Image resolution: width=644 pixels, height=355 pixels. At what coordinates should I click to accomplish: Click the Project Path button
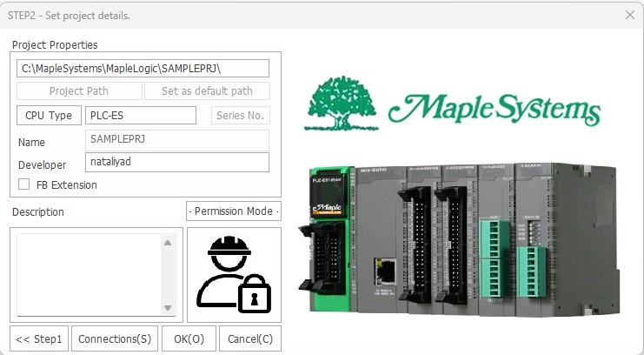pos(79,90)
